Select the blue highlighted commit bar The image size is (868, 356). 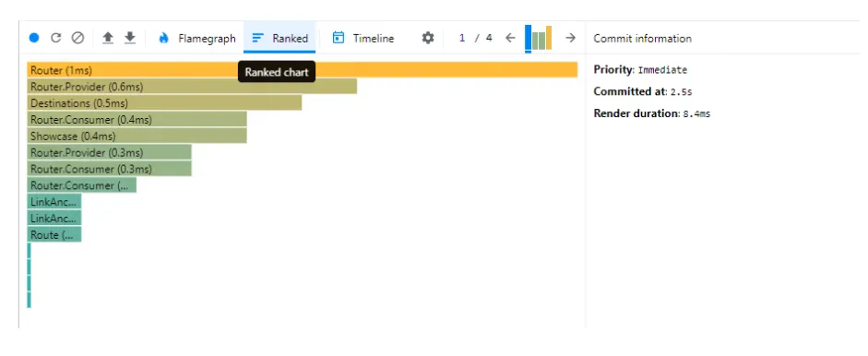tap(529, 39)
